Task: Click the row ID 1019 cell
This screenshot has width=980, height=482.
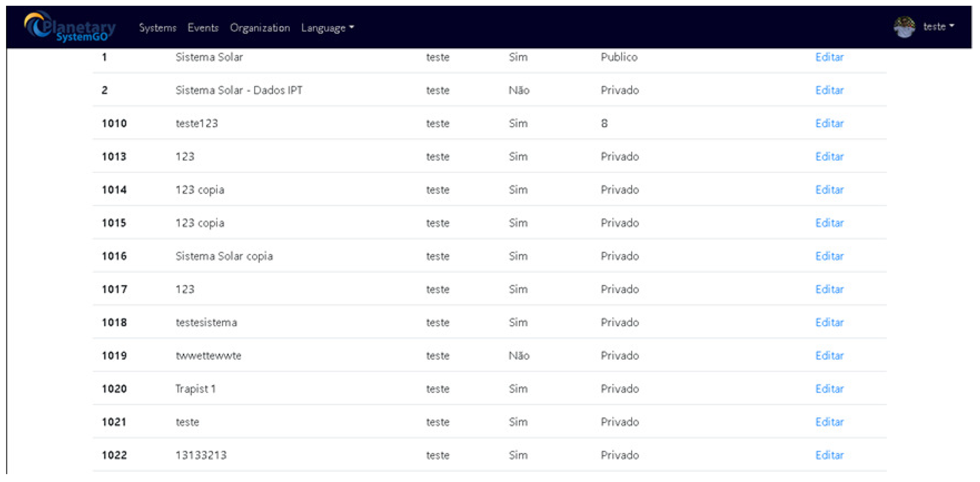Action: click(114, 355)
